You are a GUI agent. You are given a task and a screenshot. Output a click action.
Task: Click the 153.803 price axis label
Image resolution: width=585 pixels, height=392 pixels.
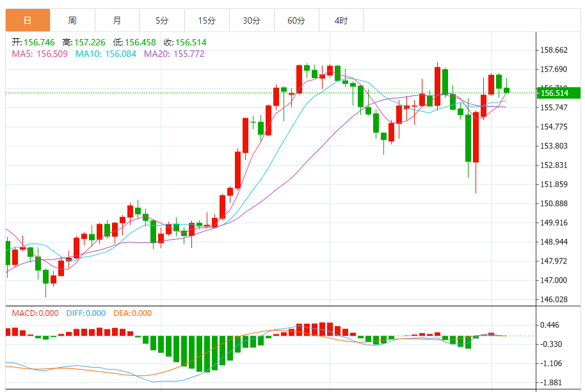pyautogui.click(x=554, y=146)
